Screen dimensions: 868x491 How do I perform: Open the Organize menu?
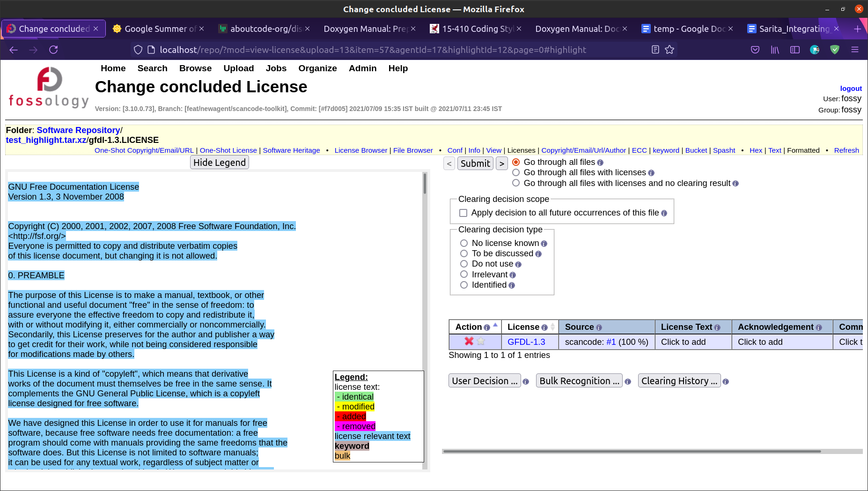tap(317, 68)
